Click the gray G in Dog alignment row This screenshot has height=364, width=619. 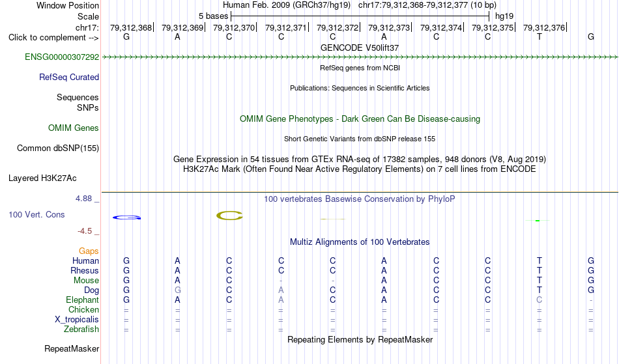178,290
